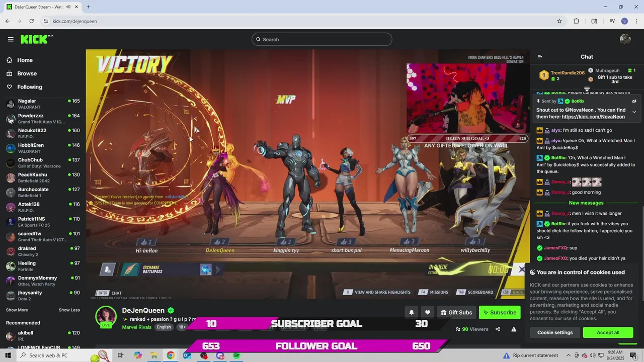Open Copilot from taskbar
The height and width of the screenshot is (362, 644).
[138, 355]
